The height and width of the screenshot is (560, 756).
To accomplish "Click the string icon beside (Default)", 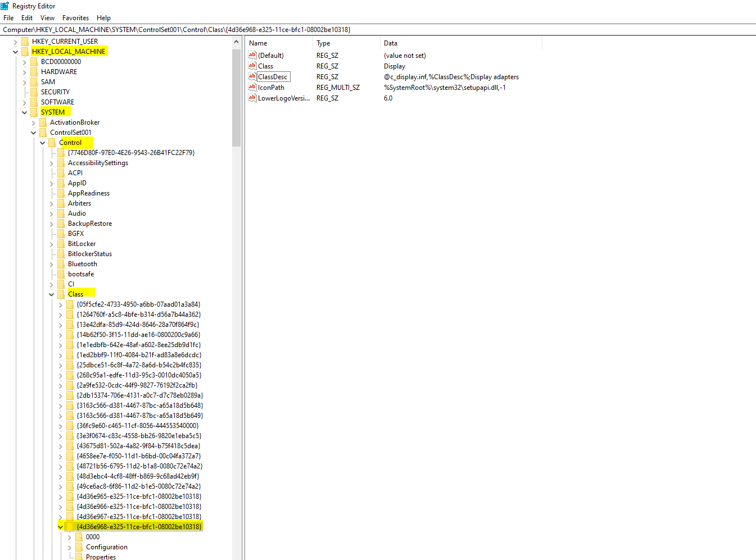I will [253, 55].
